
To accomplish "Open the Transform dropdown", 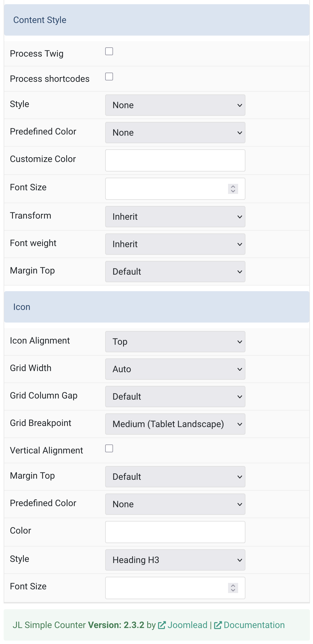I will (x=175, y=217).
